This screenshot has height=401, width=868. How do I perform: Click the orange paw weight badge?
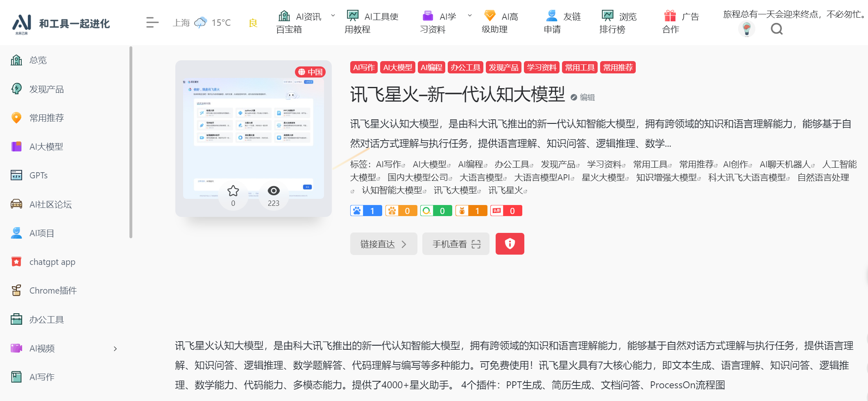pyautogui.click(x=401, y=211)
